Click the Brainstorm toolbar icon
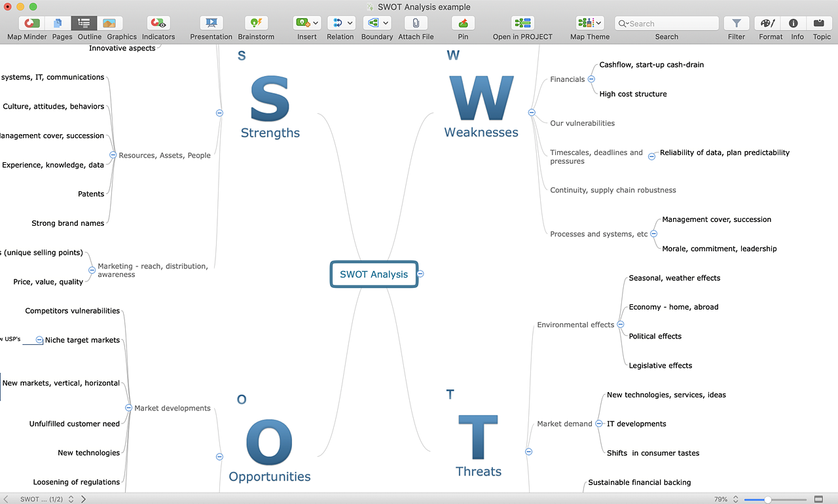Viewport: 838px width, 504px height. click(256, 24)
